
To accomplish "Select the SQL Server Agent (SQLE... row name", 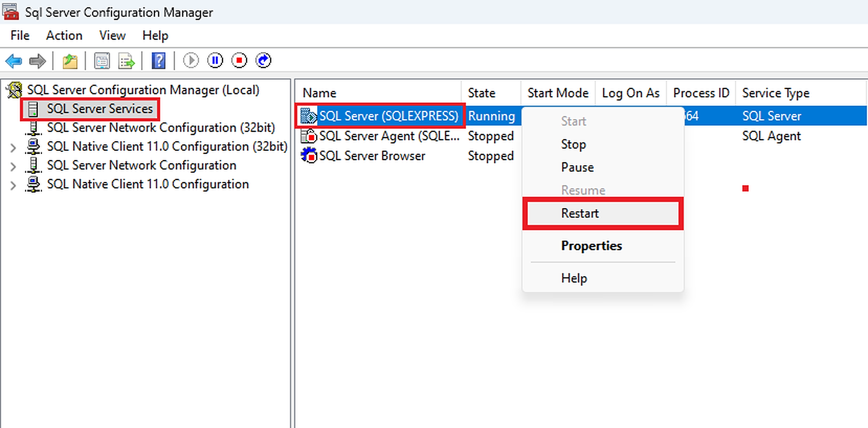I will pyautogui.click(x=390, y=136).
